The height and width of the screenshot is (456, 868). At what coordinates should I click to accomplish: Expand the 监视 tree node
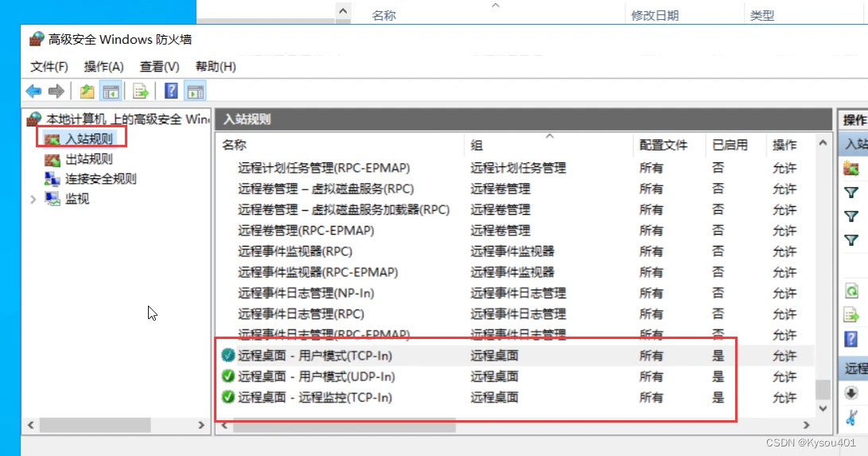click(33, 199)
